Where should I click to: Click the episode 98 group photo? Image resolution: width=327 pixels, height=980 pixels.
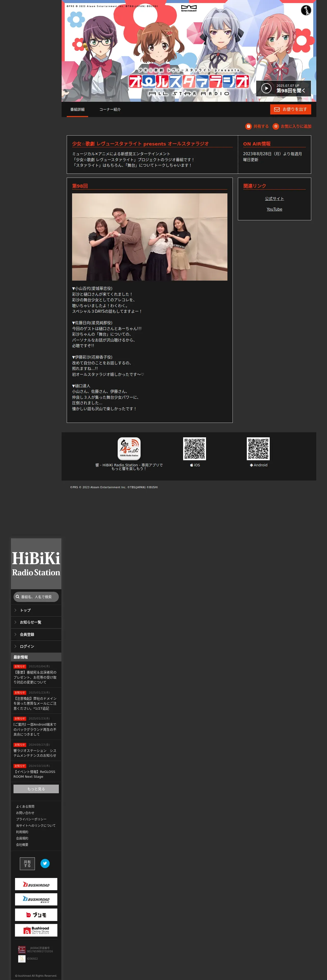coord(149,237)
